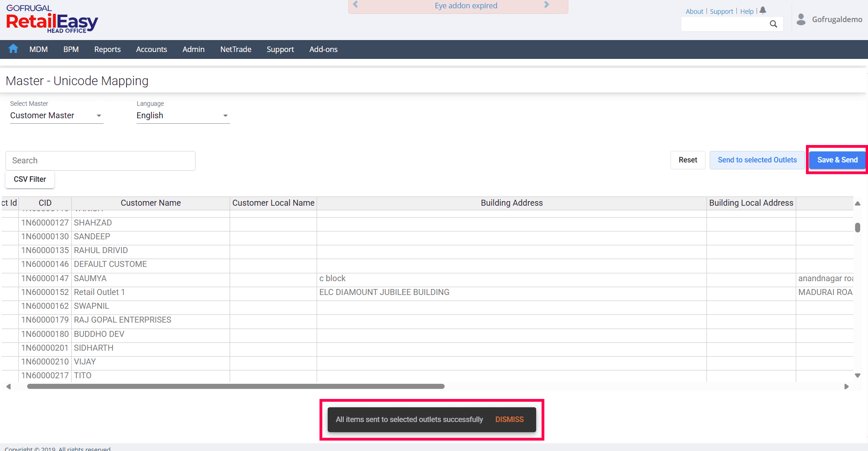Open the notifications bell icon

point(763,11)
